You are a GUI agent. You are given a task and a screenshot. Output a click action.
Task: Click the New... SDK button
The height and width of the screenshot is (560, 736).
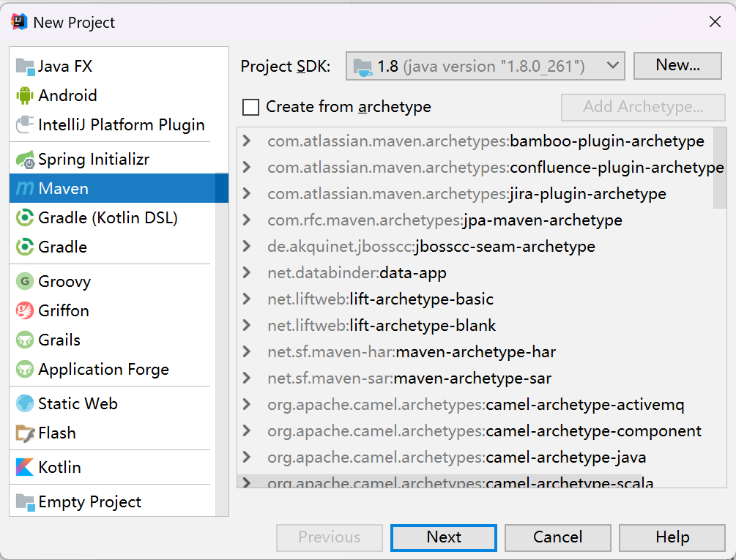(x=677, y=66)
